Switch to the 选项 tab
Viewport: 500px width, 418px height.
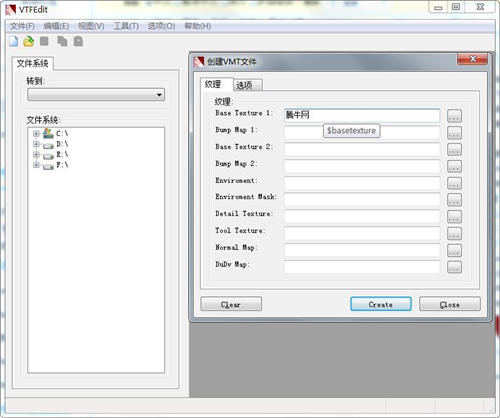(247, 85)
